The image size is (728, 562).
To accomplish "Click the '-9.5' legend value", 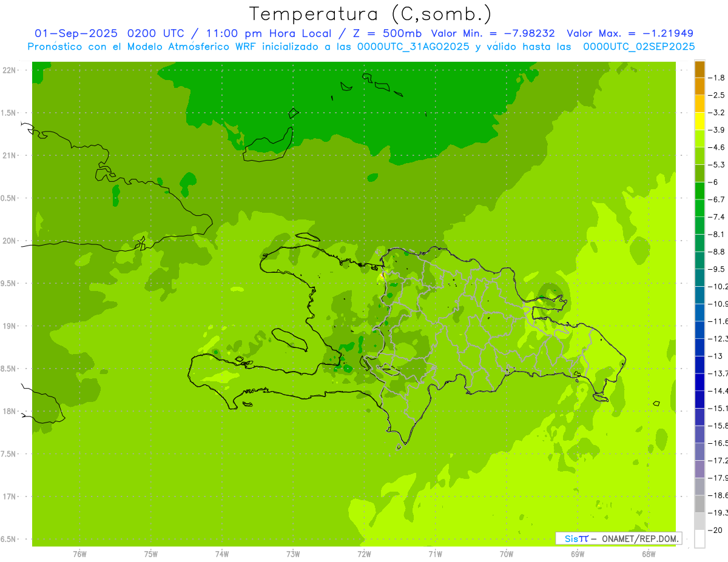I will [716, 269].
